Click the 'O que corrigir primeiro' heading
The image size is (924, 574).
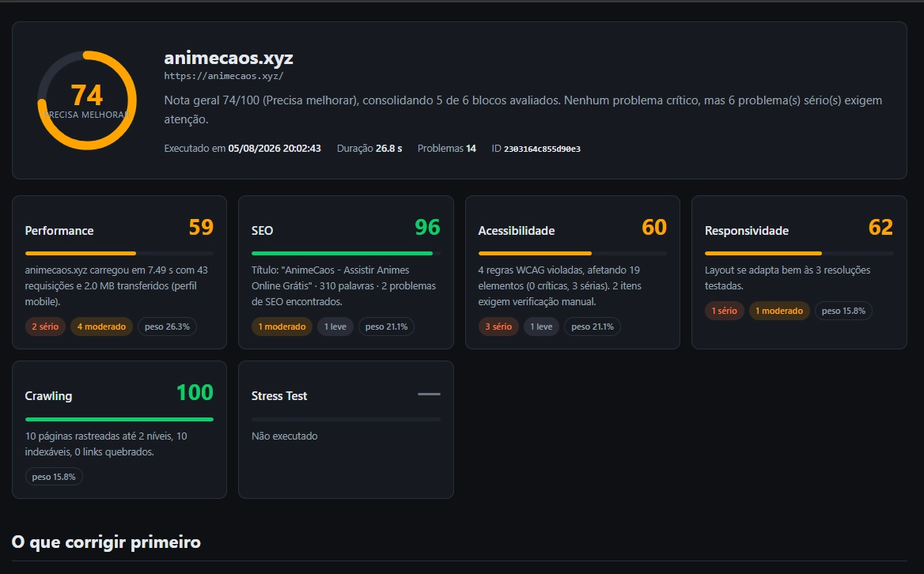106,542
